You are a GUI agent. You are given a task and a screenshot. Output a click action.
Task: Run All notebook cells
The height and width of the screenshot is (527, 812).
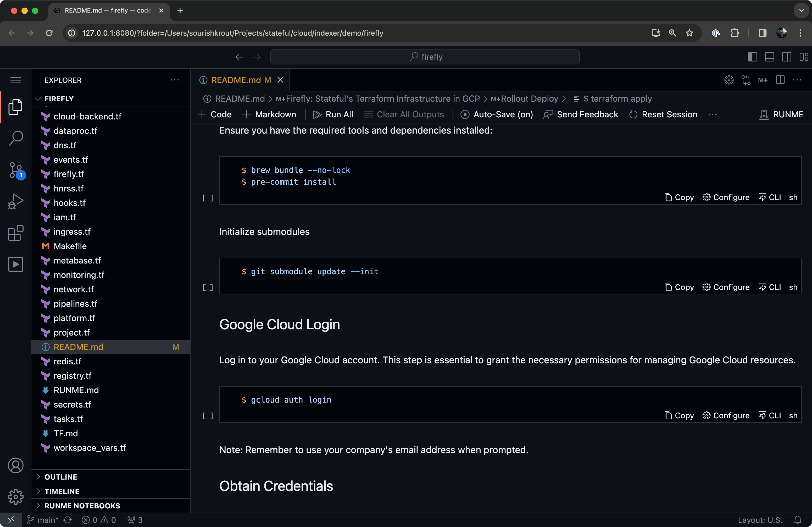point(333,114)
